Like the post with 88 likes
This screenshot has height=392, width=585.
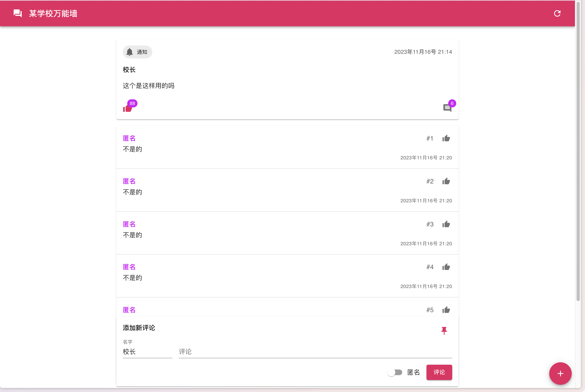pyautogui.click(x=127, y=108)
